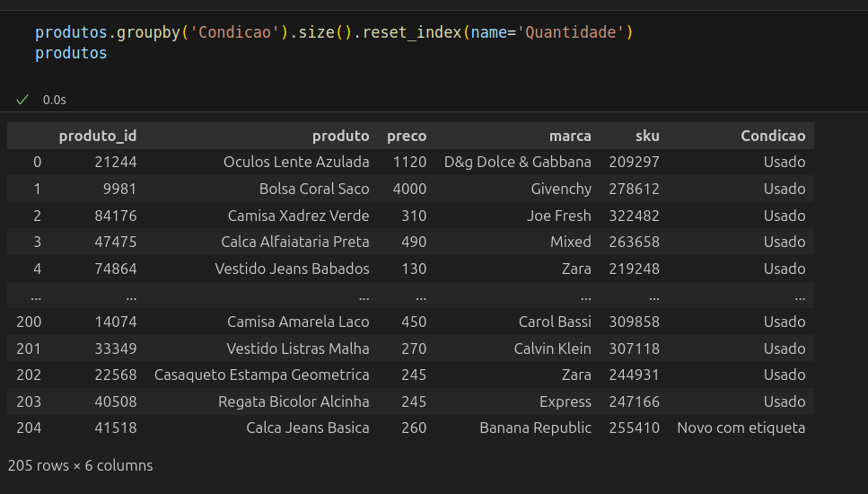Image resolution: width=868 pixels, height=494 pixels.
Task: Click the preco value 260
Action: (414, 428)
